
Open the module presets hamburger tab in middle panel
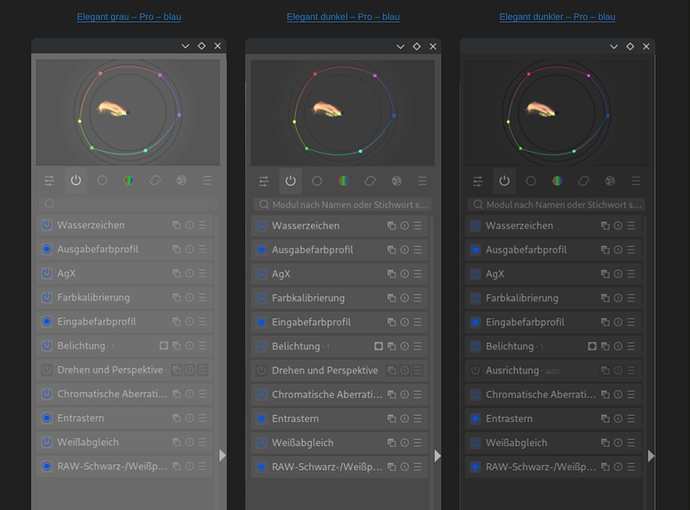coord(421,181)
